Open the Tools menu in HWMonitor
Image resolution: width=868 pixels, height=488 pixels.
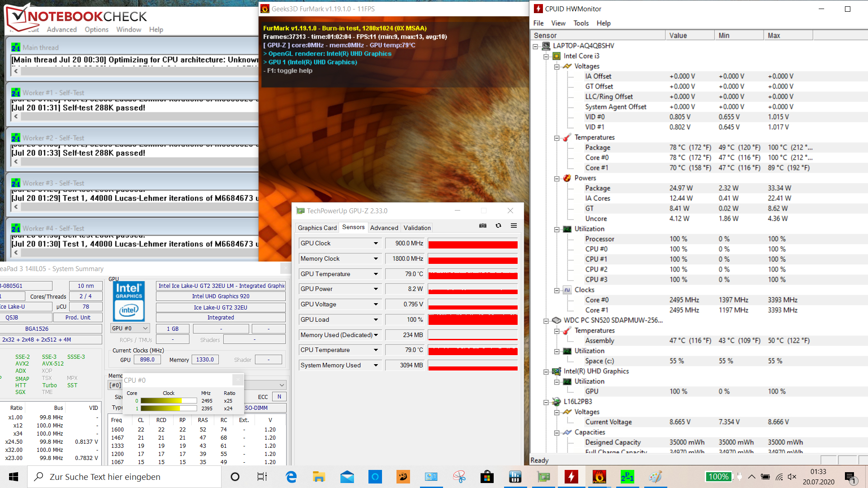click(581, 23)
